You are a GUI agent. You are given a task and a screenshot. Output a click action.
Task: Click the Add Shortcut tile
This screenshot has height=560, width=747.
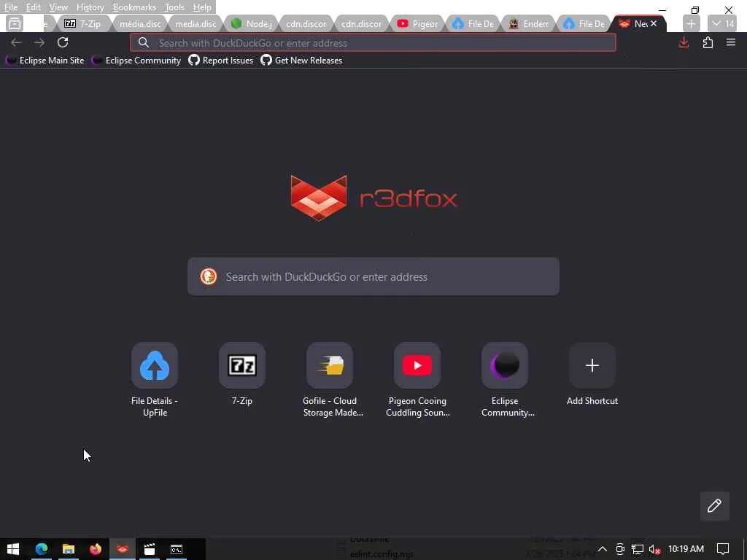[x=592, y=374]
